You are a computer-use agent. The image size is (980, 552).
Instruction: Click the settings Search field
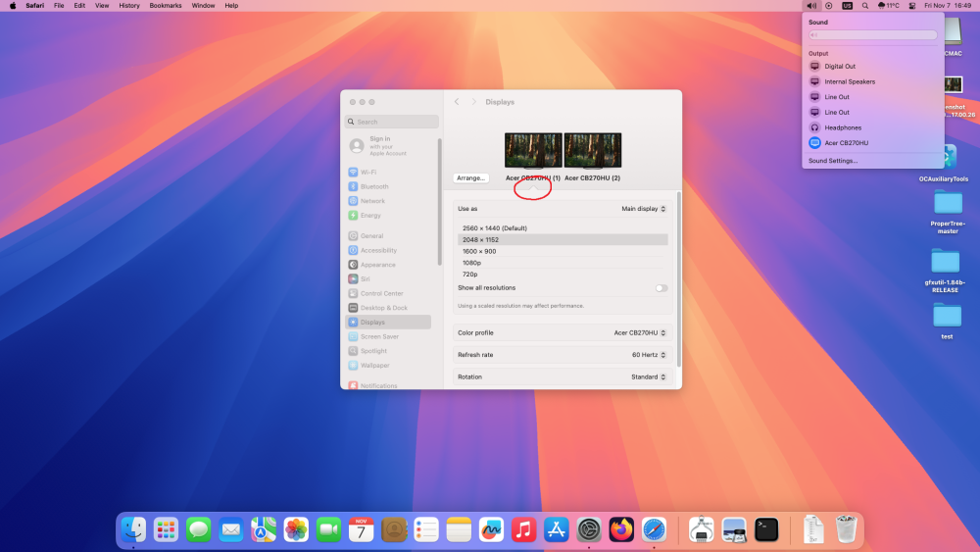tap(392, 122)
